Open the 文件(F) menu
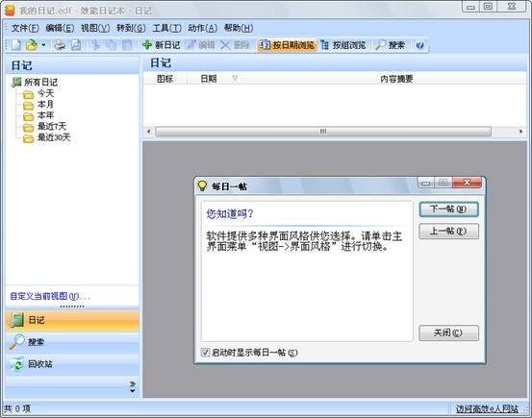 point(25,28)
